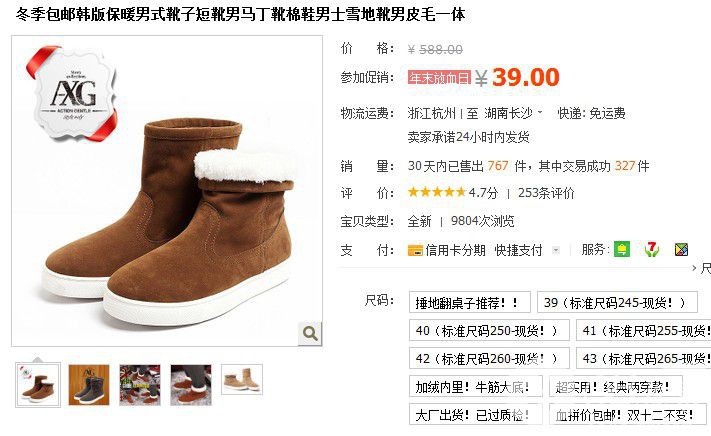Expand the 湖南长沙 destination dropdown
This screenshot has height=436, width=711.
click(540, 112)
